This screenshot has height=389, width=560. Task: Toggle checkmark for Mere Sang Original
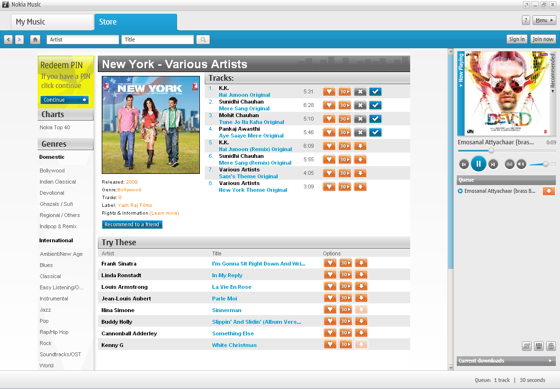[x=375, y=105]
